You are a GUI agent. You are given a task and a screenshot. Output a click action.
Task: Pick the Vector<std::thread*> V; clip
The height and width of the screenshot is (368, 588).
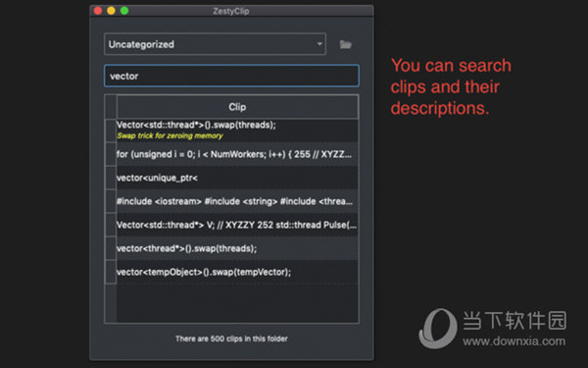[x=237, y=225]
